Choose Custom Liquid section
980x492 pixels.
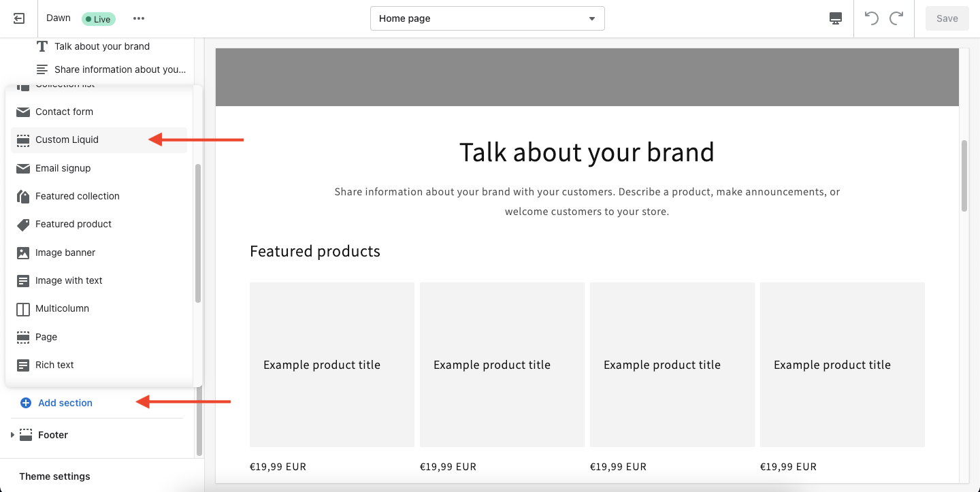99,140
